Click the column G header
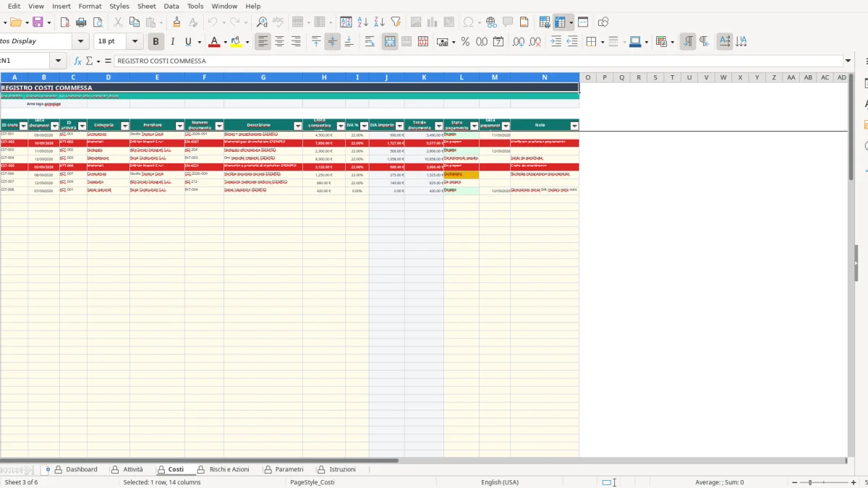Screen dimensions: 868x488 point(263,77)
